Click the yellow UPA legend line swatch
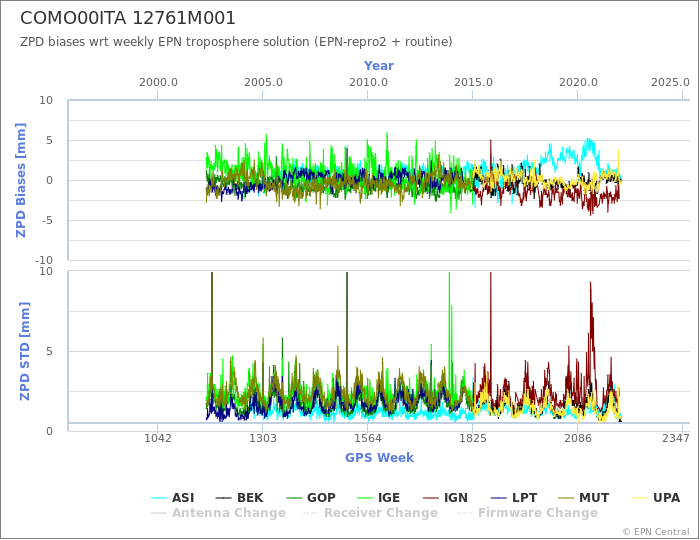 click(x=640, y=498)
